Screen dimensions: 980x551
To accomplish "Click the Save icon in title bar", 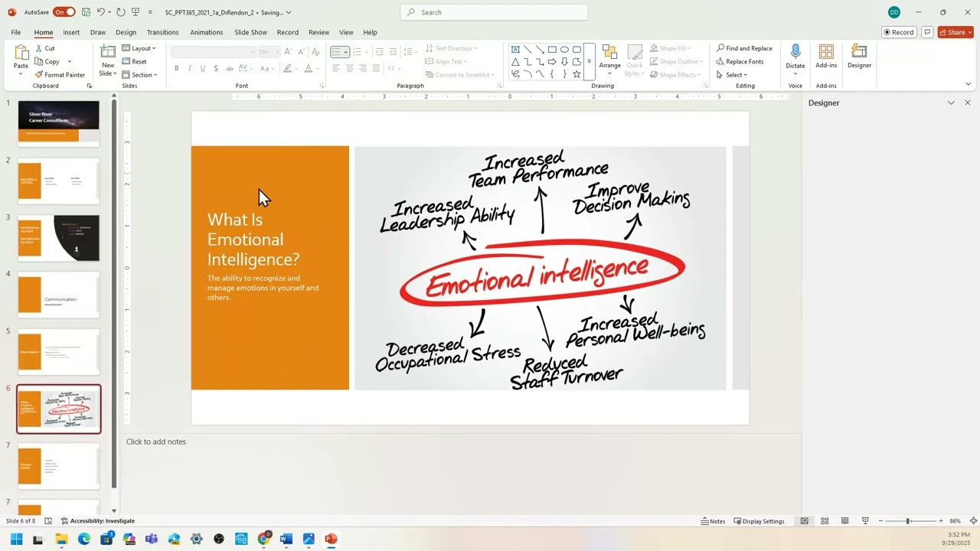I will (x=86, y=12).
